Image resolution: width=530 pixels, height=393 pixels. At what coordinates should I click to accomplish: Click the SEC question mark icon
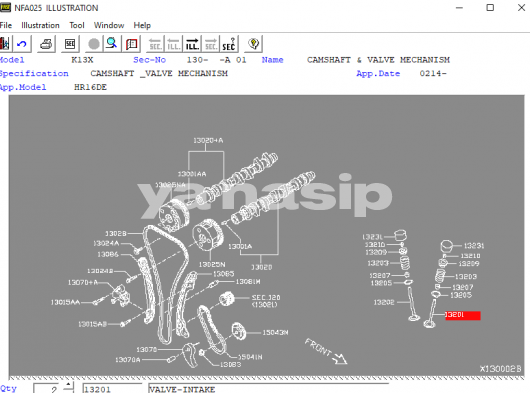[x=229, y=44]
